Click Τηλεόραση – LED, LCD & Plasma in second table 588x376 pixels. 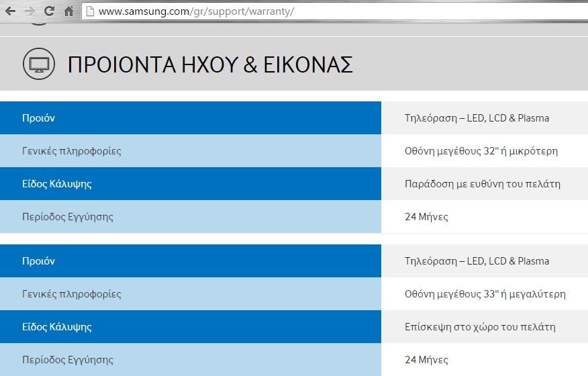click(477, 261)
